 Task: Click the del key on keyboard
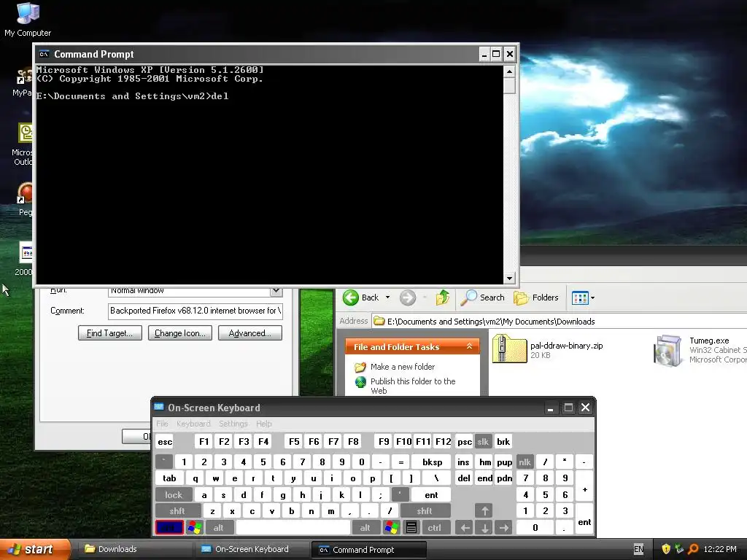pyautogui.click(x=463, y=478)
